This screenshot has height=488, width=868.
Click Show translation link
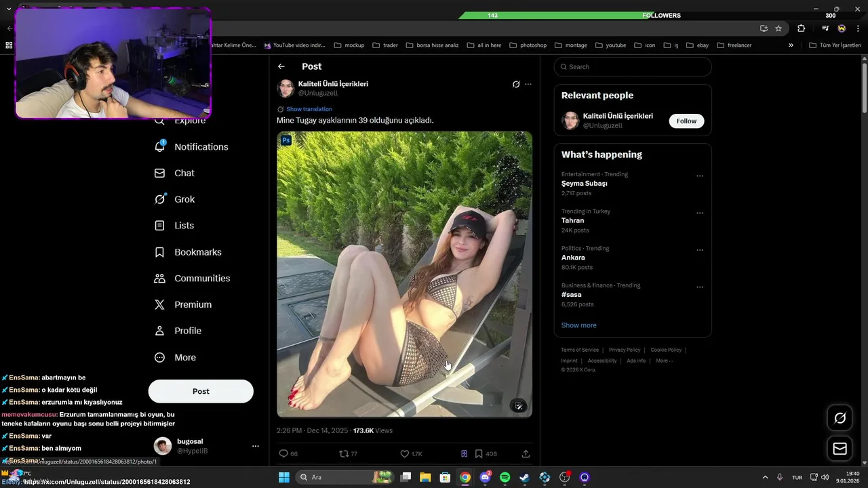click(309, 109)
